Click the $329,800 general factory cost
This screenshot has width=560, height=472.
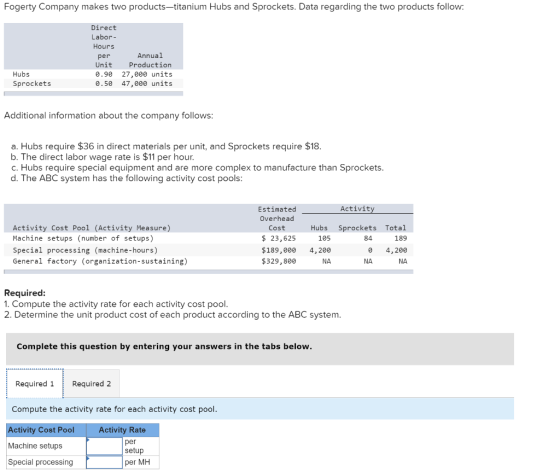click(x=279, y=261)
